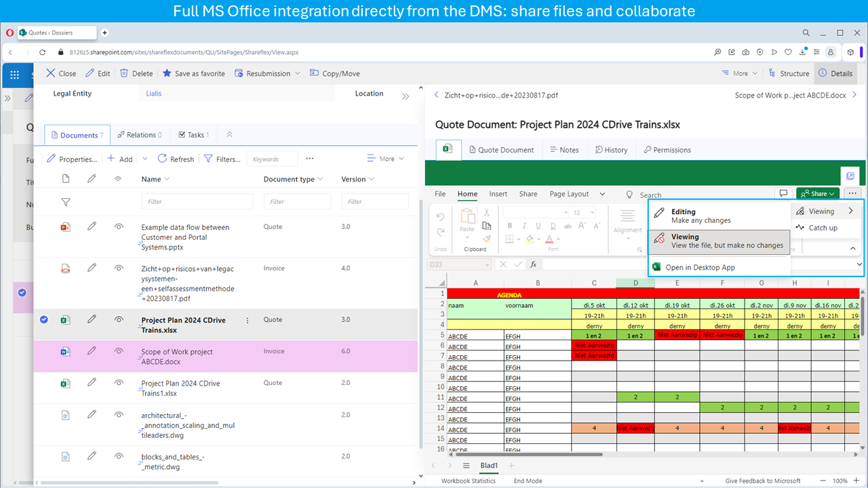Click the pencil edit icon for Scope of Work project row

92,351
